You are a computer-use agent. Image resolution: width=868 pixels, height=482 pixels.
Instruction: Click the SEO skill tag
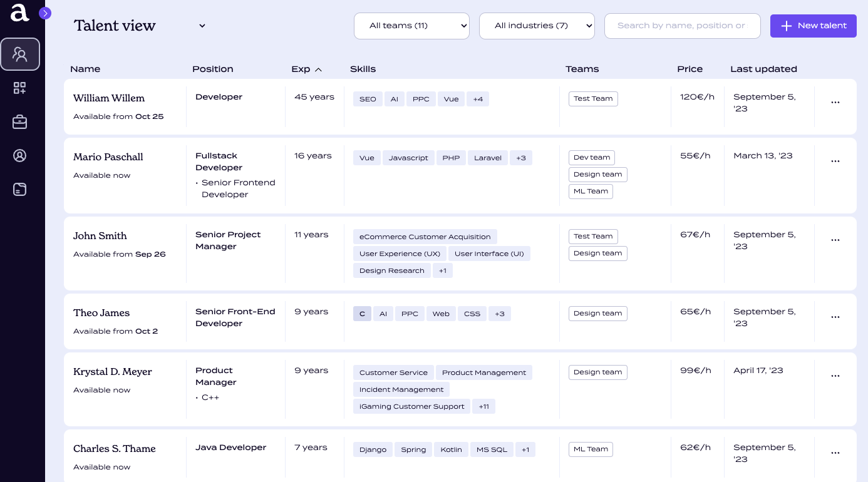368,99
